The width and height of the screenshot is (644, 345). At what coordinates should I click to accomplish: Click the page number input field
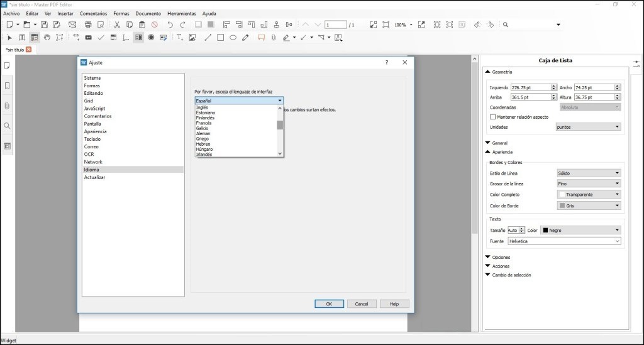pyautogui.click(x=336, y=25)
